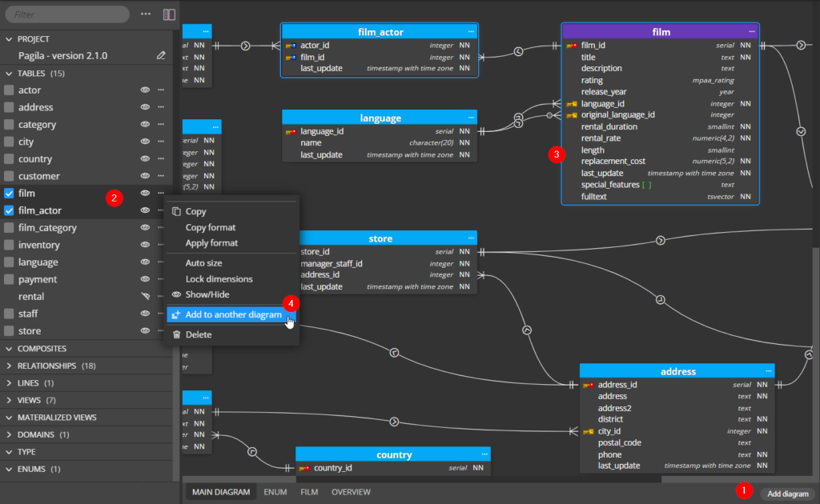Choose Show/Hide in context menu
The width and height of the screenshot is (820, 504).
pos(231,294)
